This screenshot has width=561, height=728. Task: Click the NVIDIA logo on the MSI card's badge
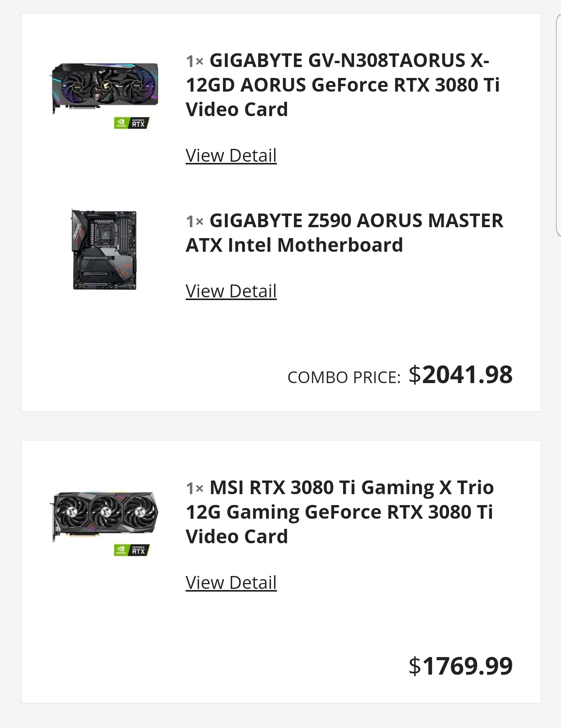(121, 551)
